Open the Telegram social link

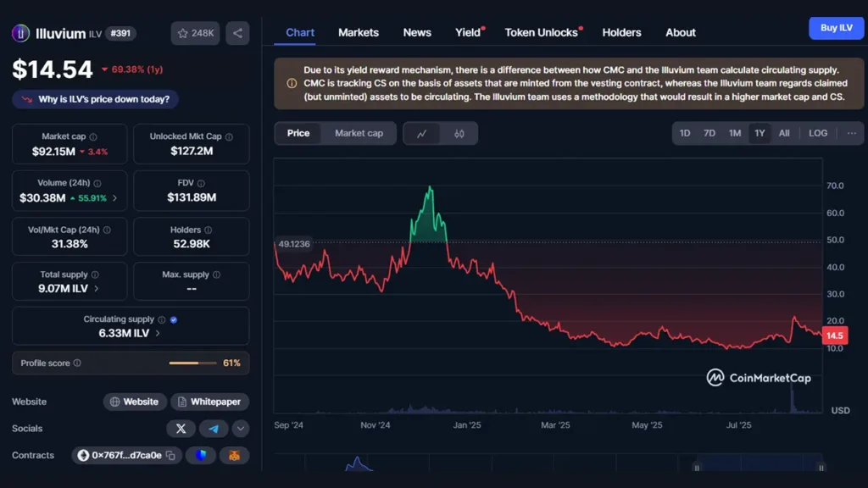(214, 428)
